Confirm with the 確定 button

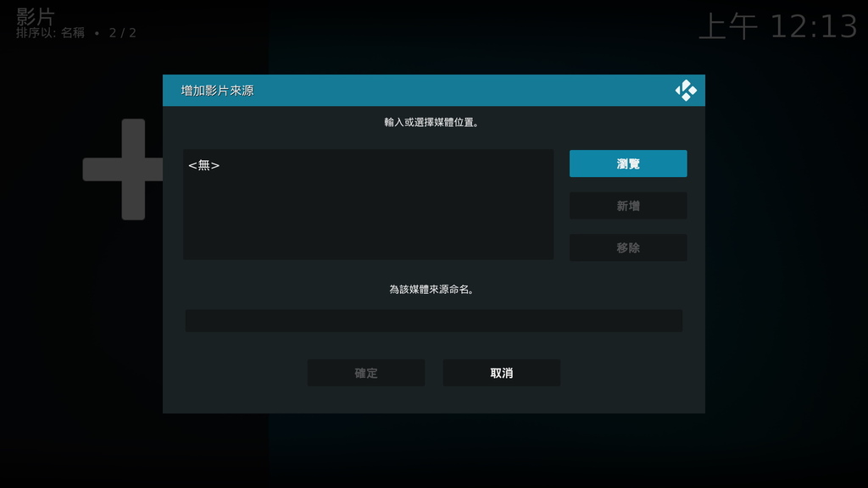tap(366, 373)
